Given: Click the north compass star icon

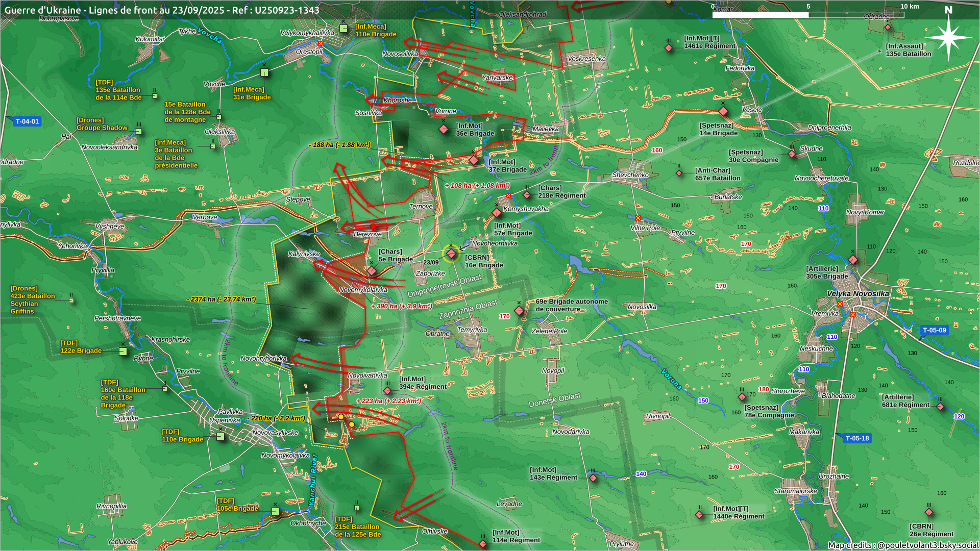Looking at the screenshot, I should tap(948, 38).
